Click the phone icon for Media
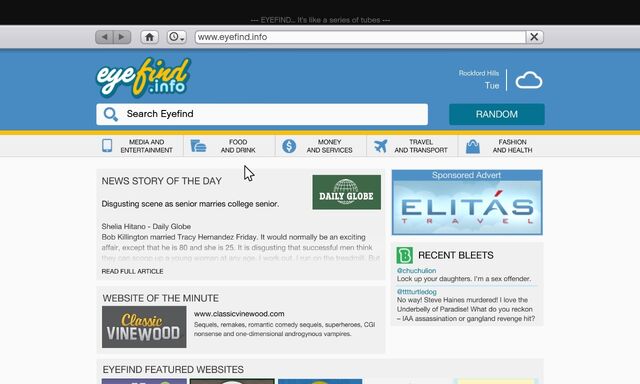The image size is (640, 384). (x=107, y=146)
